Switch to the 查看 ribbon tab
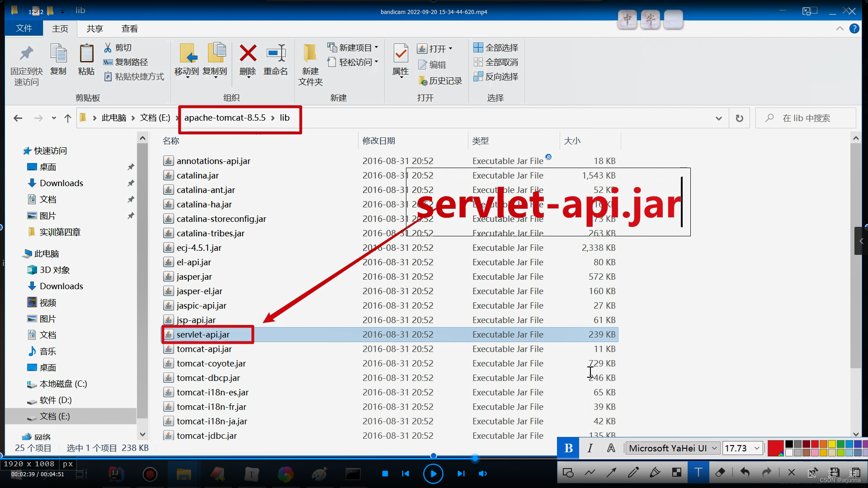This screenshot has height=488, width=868. point(130,29)
